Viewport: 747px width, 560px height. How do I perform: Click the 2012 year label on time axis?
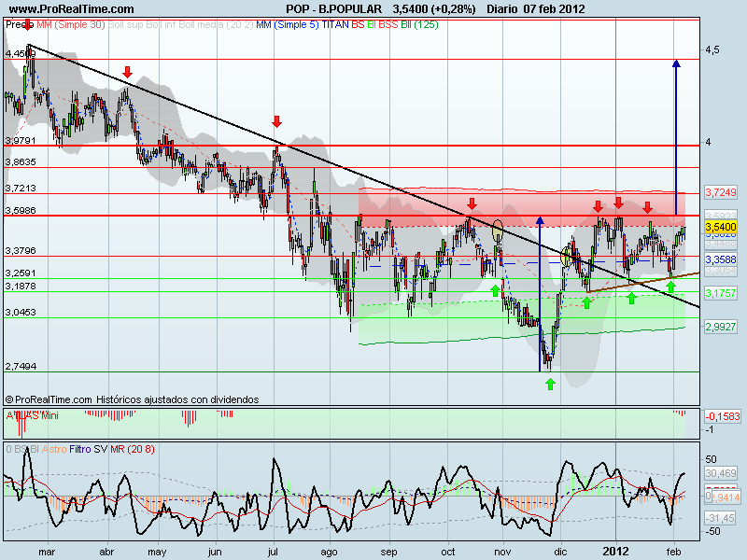tap(615, 552)
